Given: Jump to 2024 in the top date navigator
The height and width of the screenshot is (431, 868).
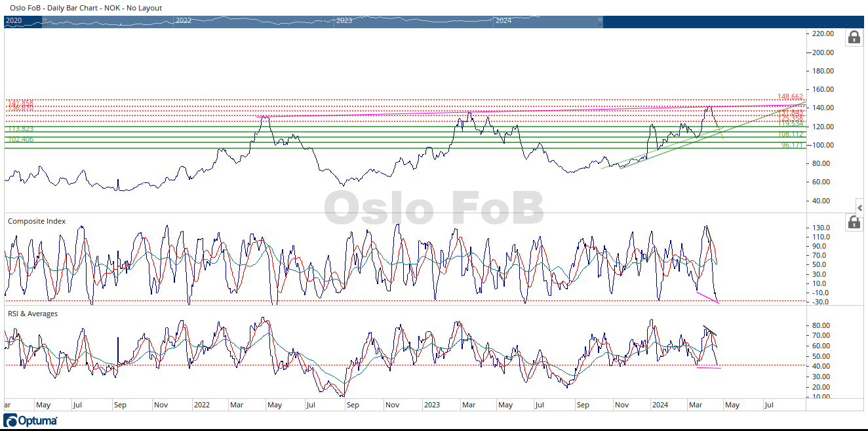Looking at the screenshot, I should 503,21.
